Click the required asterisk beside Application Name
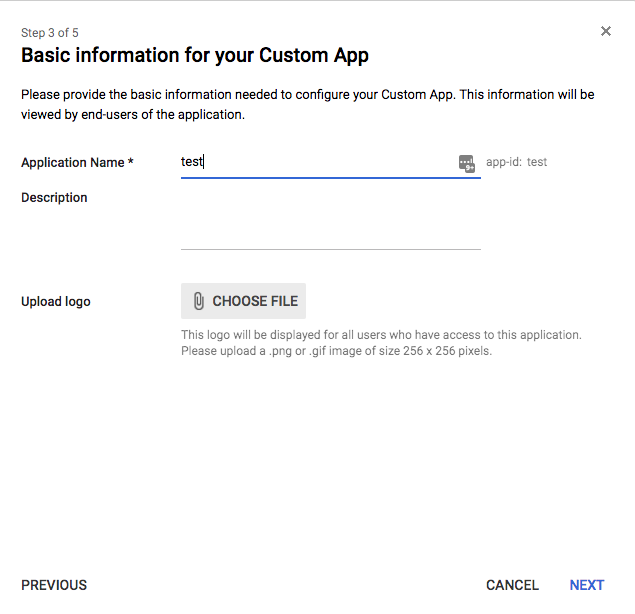 point(131,162)
